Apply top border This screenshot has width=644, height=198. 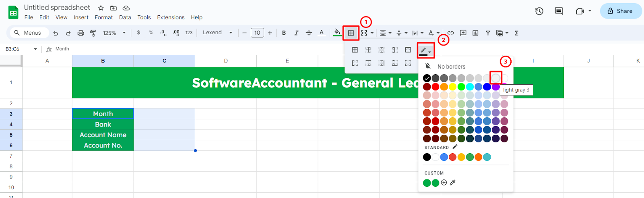point(368,63)
